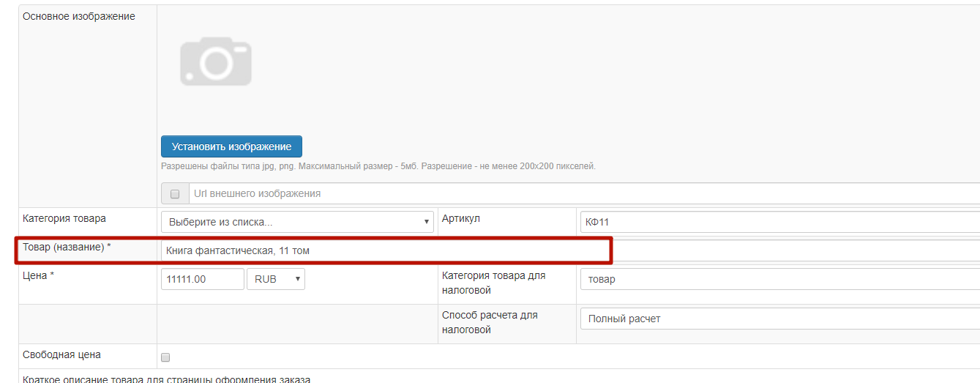This screenshot has height=383, width=980.
Task: Toggle the 'Свободная цена' checkbox
Action: 165,357
